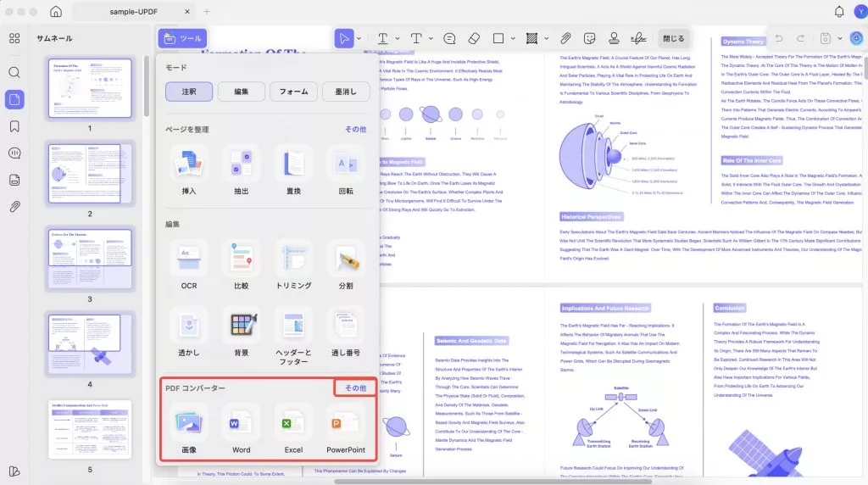The image size is (868, 485).
Task: Open the Watermark (透かし) tool
Action: pos(189,332)
